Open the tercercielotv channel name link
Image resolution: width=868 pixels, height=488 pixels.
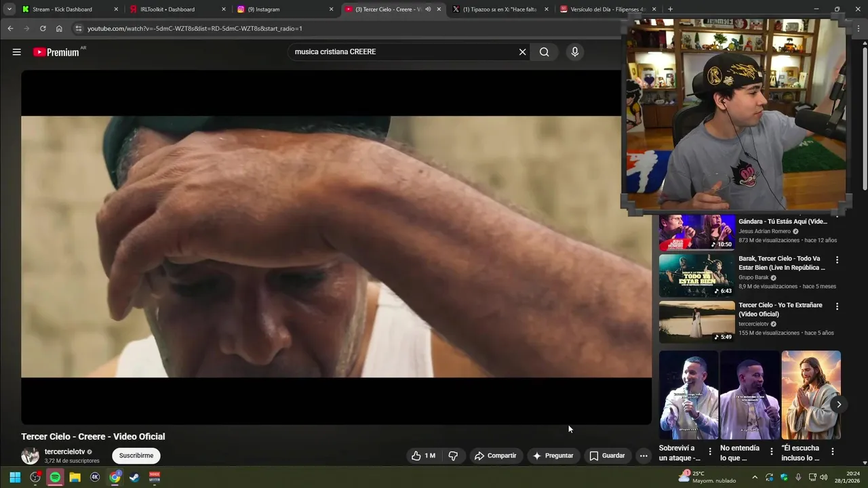(x=64, y=451)
